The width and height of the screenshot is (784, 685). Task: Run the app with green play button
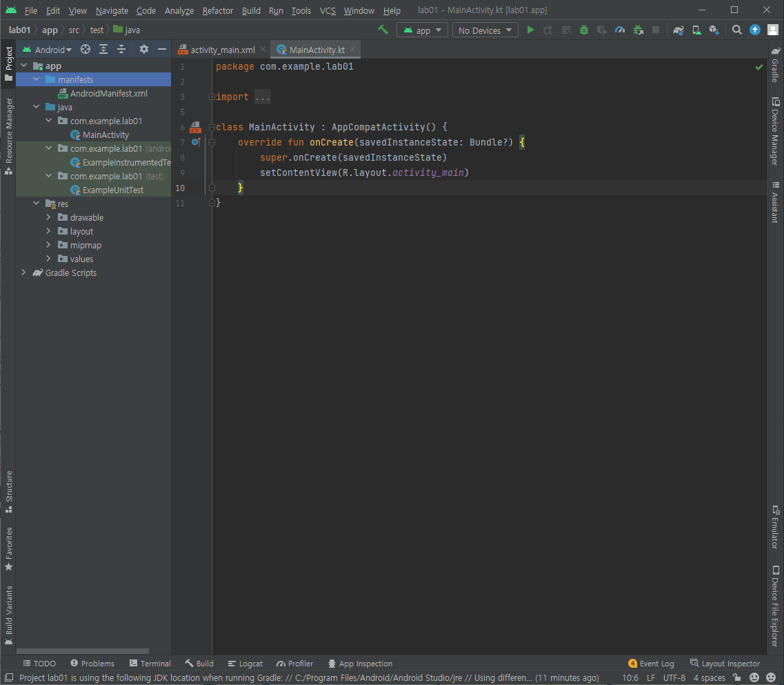[x=530, y=30]
